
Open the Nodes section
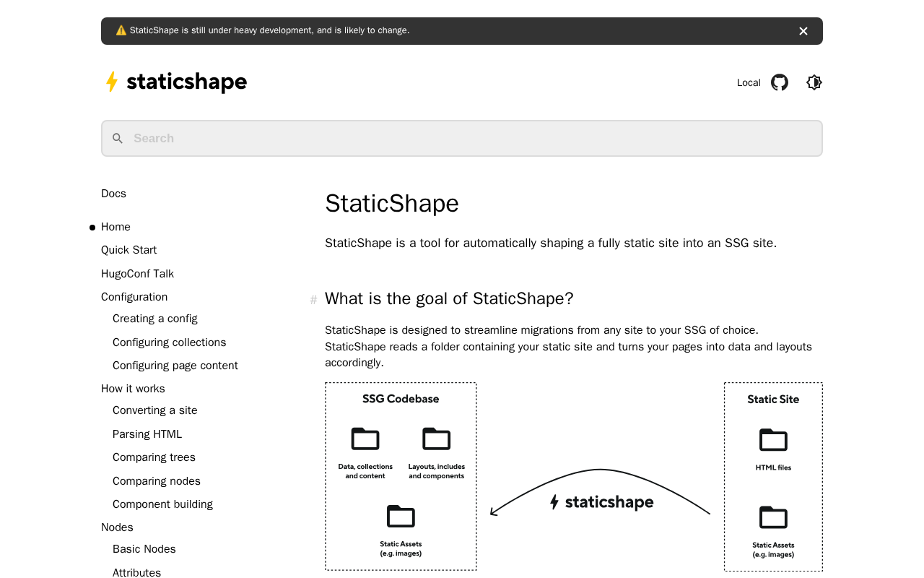(117, 527)
